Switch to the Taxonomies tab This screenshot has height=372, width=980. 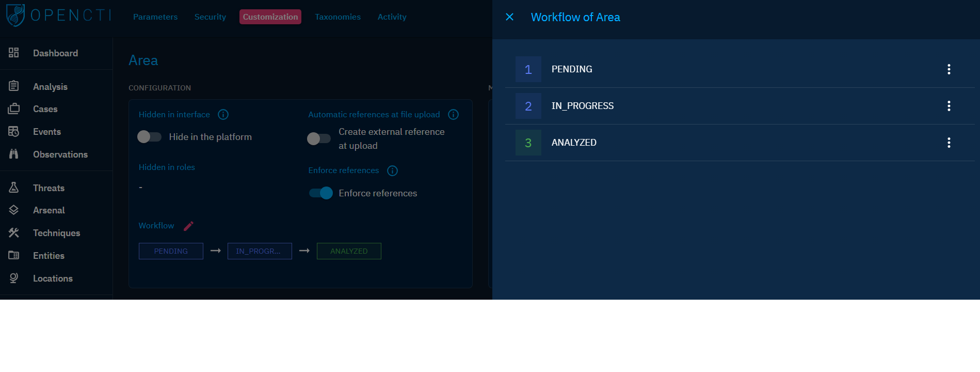[x=338, y=17]
